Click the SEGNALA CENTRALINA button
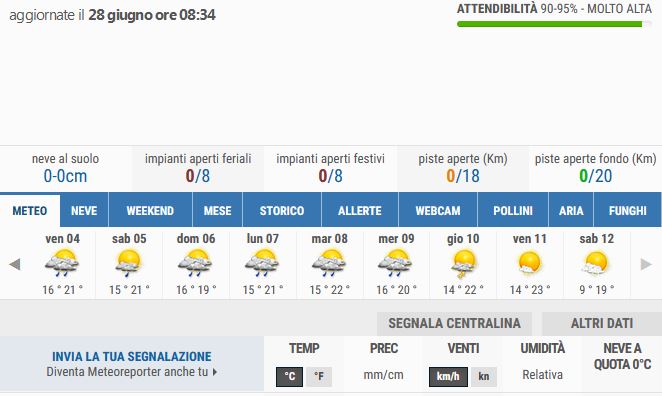This screenshot has width=662, height=396. [454, 323]
